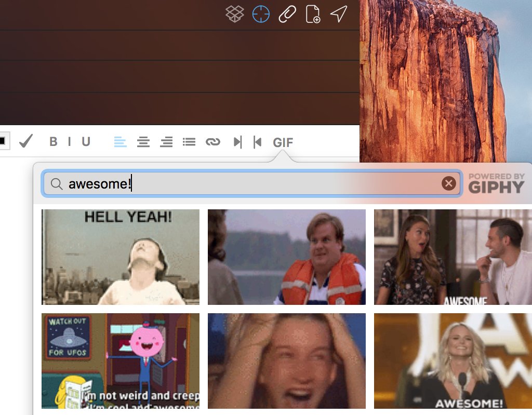The height and width of the screenshot is (415, 532).
Task: Select the orange life jacket GIF
Action: [287, 257]
